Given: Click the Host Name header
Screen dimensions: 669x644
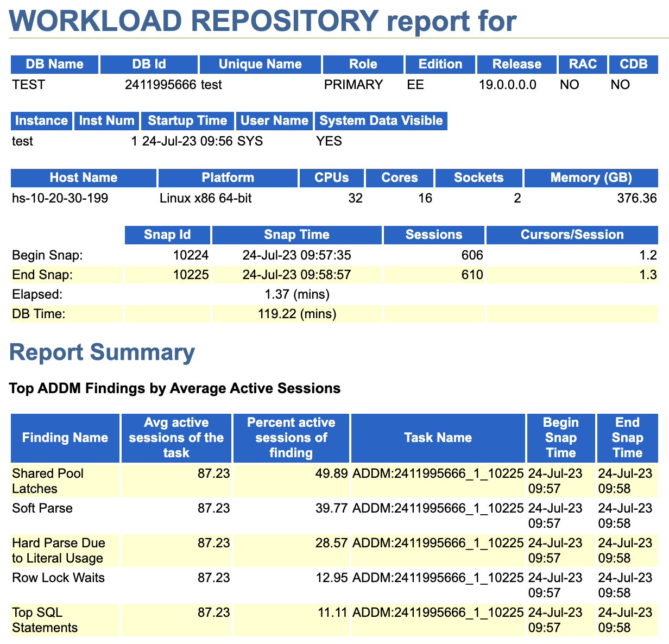Looking at the screenshot, I should pos(84,178).
